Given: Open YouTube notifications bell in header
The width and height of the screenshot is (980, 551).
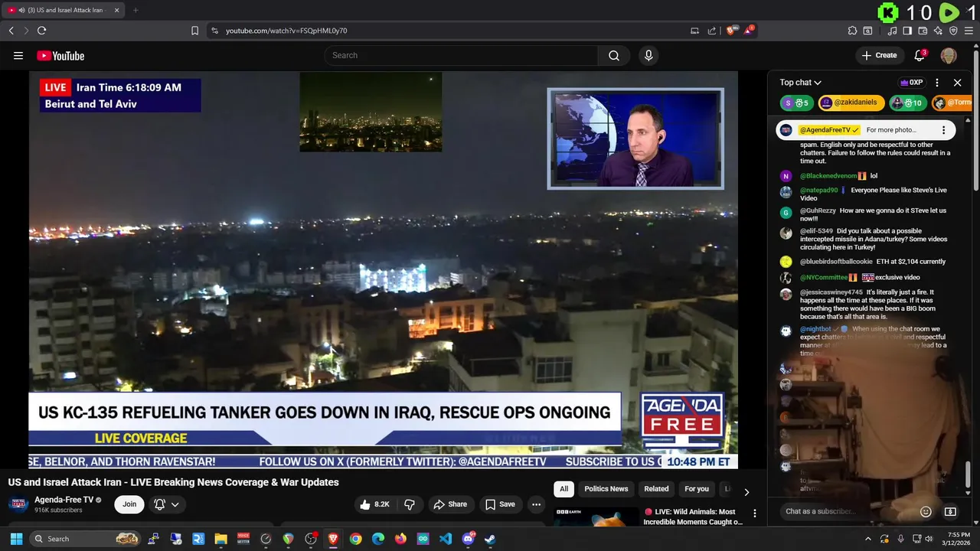Looking at the screenshot, I should (x=920, y=55).
